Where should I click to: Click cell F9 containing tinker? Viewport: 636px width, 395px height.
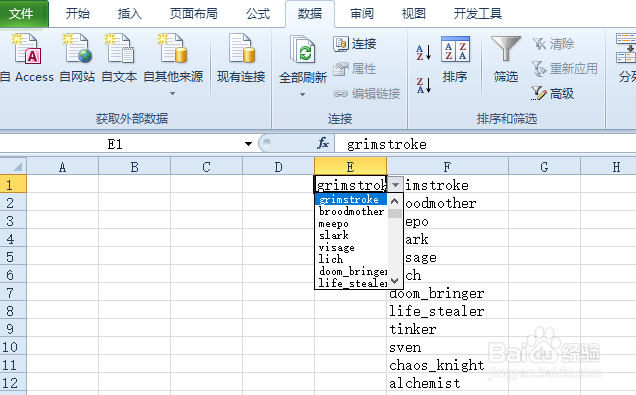point(447,328)
